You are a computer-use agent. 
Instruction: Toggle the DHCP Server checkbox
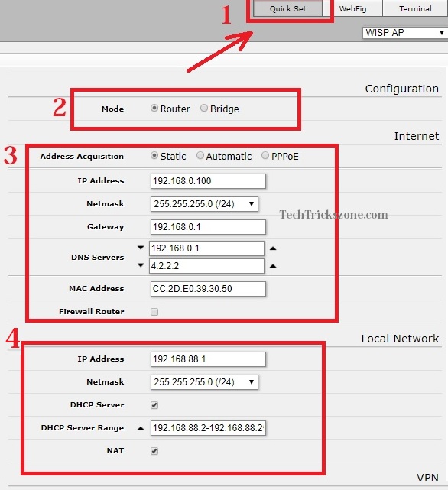point(154,405)
